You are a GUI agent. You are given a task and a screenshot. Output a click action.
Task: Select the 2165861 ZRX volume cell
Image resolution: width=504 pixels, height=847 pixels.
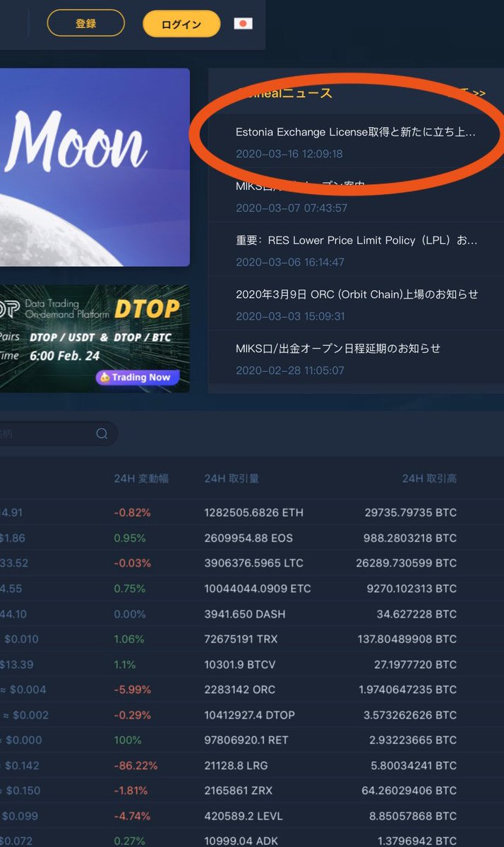[x=239, y=791]
